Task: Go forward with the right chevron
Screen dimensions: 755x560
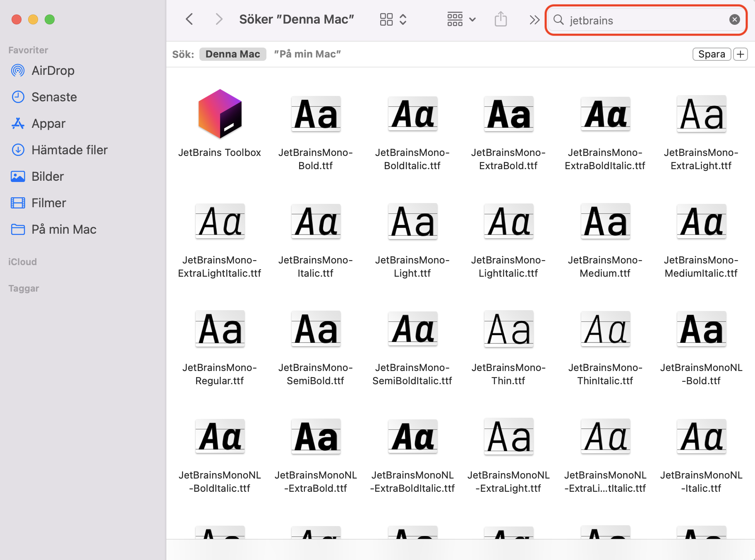Action: coord(219,19)
